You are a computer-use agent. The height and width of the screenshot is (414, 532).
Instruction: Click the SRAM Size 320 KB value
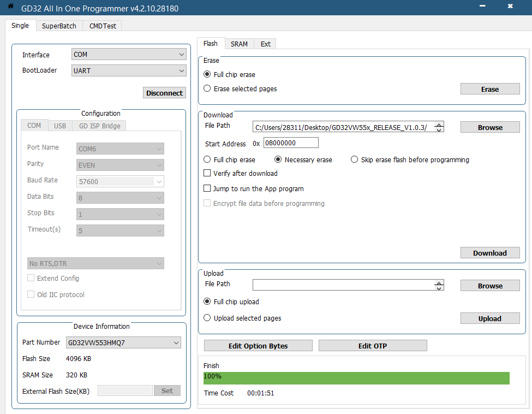76,375
